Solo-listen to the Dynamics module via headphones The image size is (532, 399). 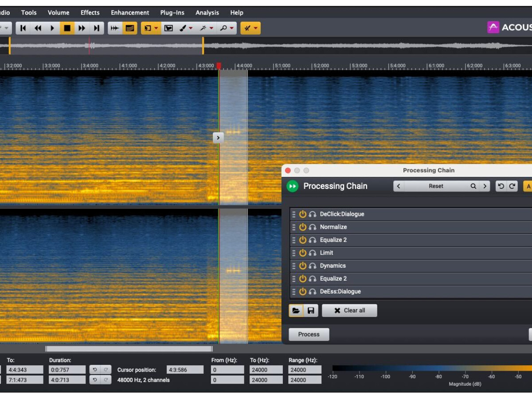click(313, 266)
